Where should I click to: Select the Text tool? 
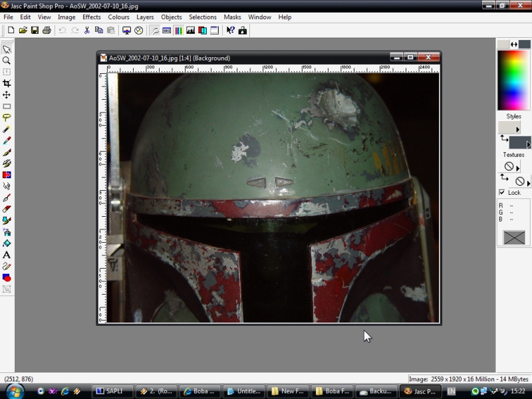(x=7, y=255)
